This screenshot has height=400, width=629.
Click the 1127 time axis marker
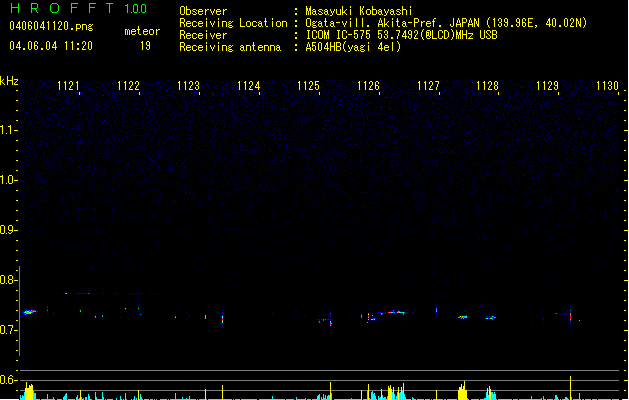[428, 86]
